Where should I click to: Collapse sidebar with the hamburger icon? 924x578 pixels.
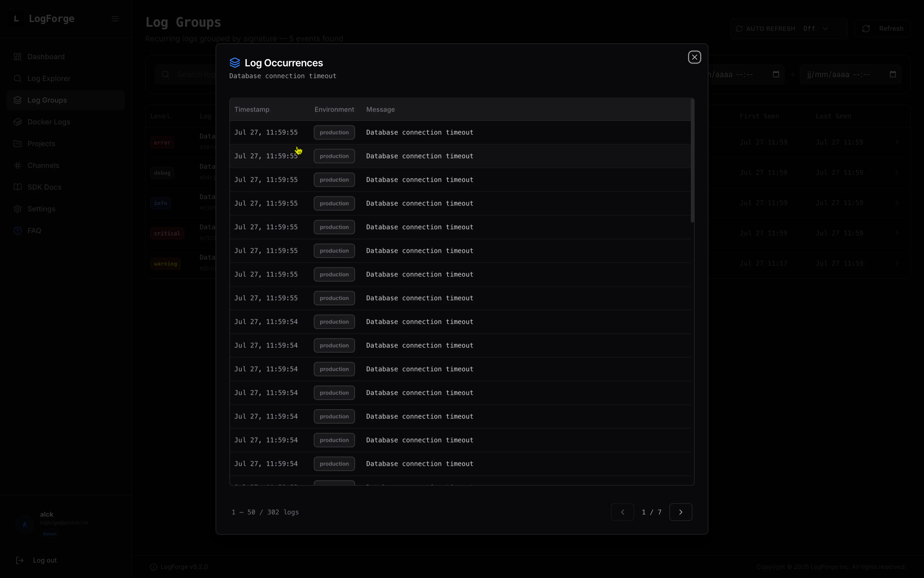(115, 19)
